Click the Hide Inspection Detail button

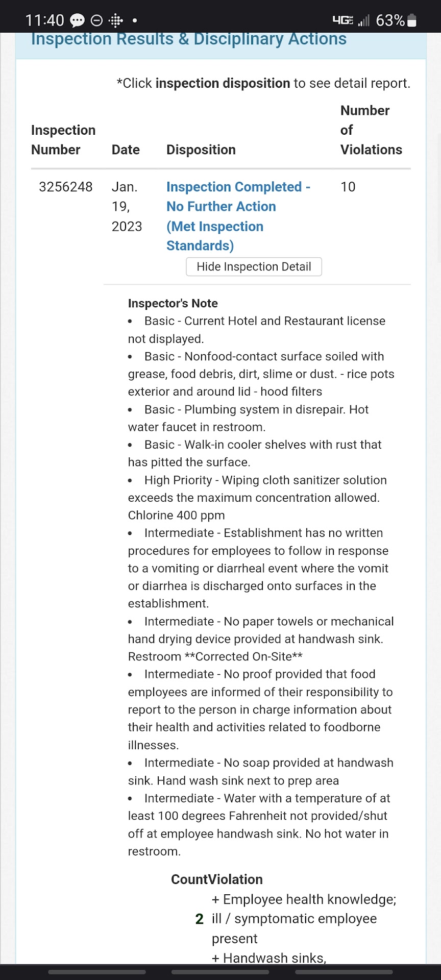point(254,266)
